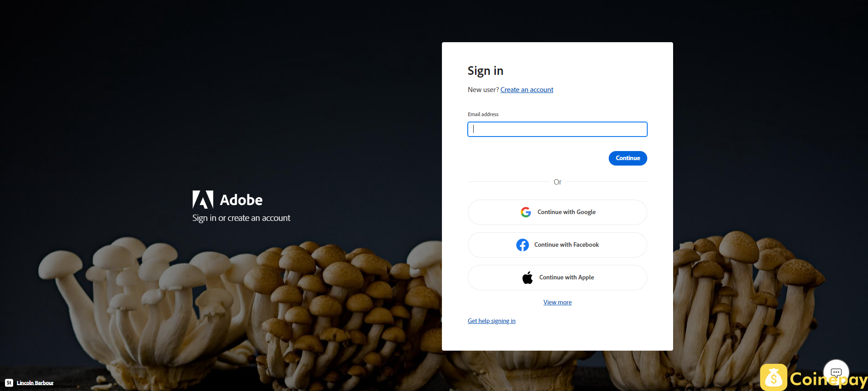Choose Continue with Google
This screenshot has height=391, width=868.
[558, 212]
